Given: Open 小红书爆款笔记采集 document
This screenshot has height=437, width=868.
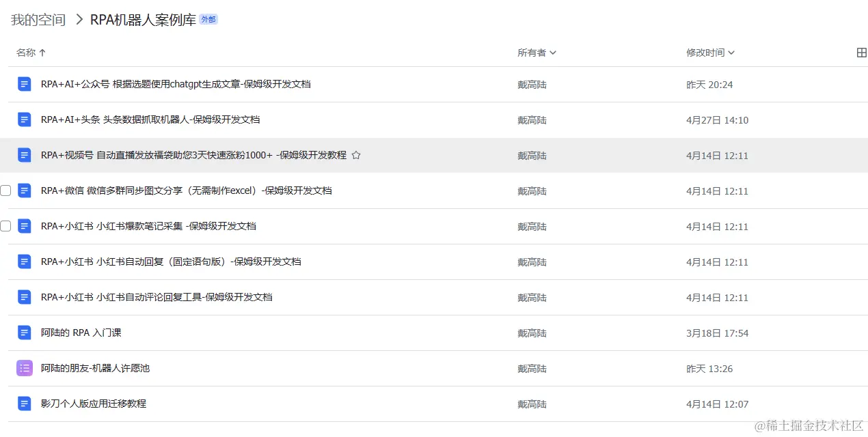Looking at the screenshot, I should click(148, 226).
